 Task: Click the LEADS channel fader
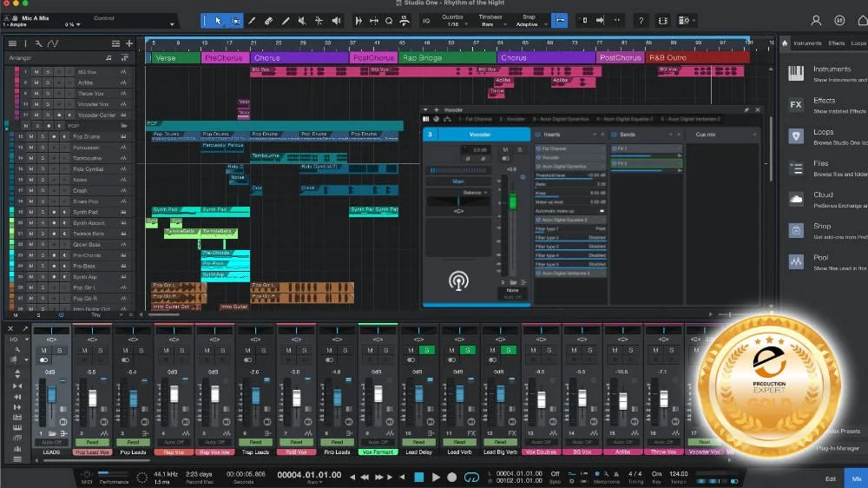[x=52, y=395]
